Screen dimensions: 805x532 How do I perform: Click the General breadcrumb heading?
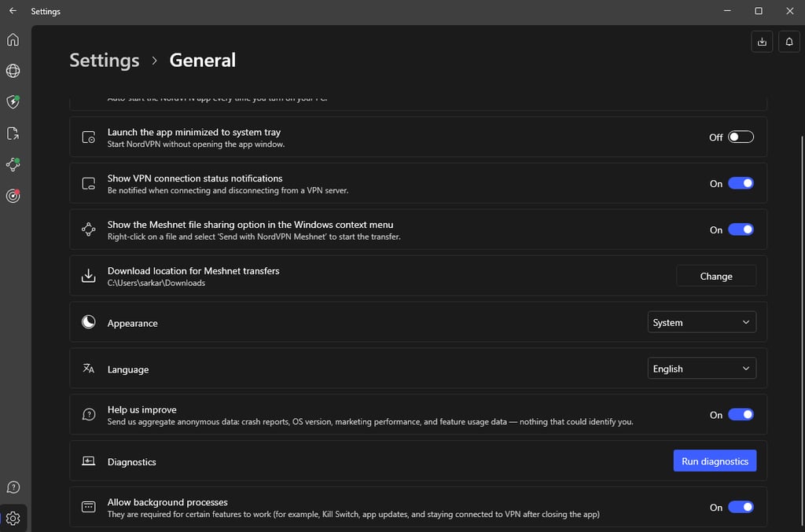point(202,61)
